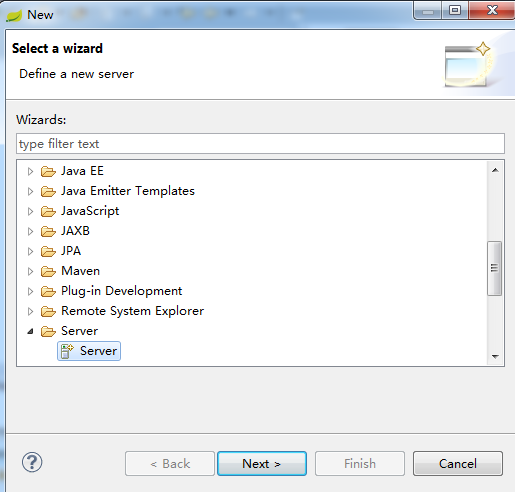Click the Spring leaf icon in title bar
Viewport: 515px width, 492px height.
tap(14, 15)
